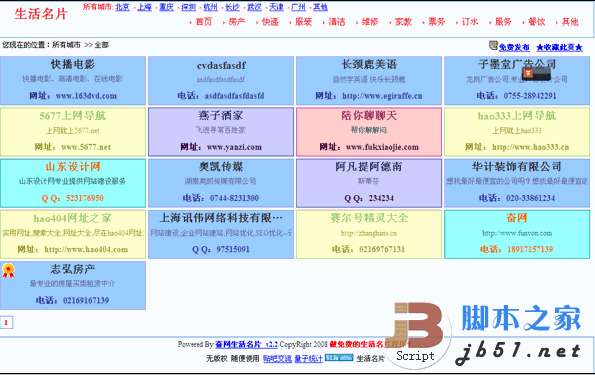Open the 量子统计 footer link
Viewport: 595px width, 375px height.
click(309, 358)
